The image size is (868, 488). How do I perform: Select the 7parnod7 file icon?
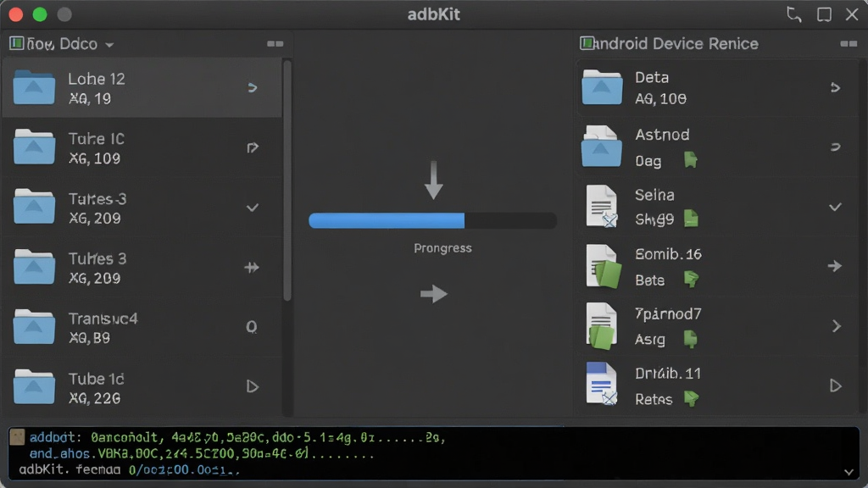click(602, 326)
